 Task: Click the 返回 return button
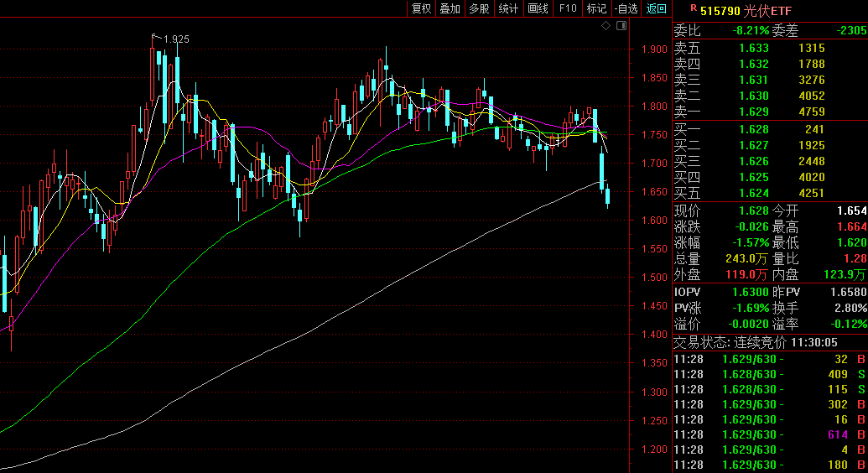pos(657,8)
